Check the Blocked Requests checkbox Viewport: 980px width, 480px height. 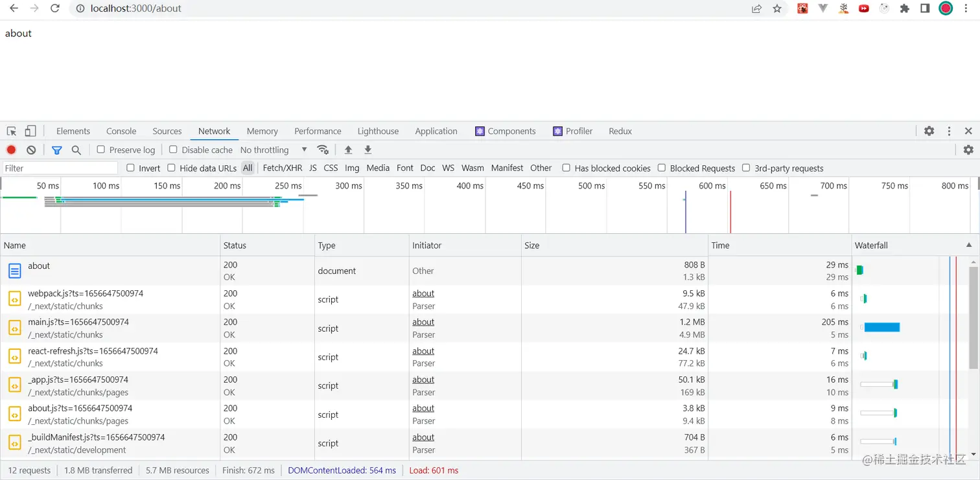(x=662, y=168)
